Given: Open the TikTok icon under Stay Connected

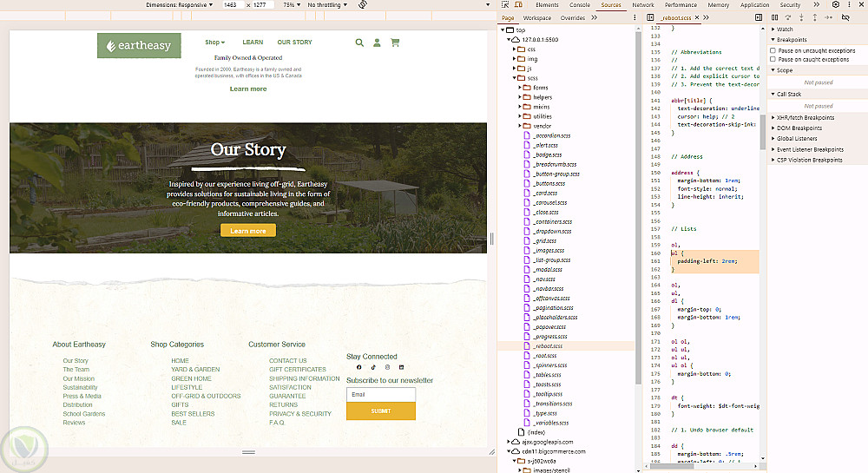Looking at the screenshot, I should pos(373,367).
